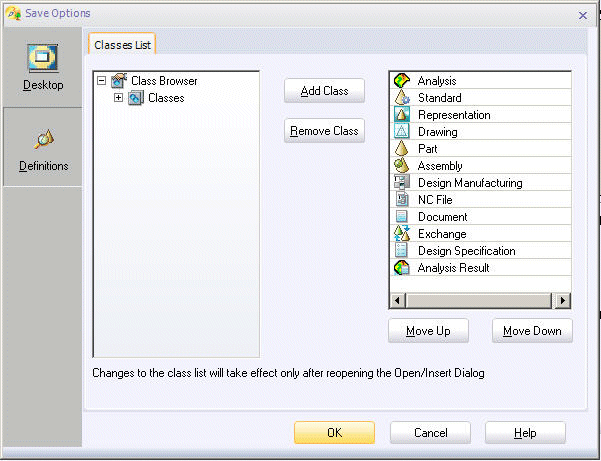
Task: Select the Desktop label in sidebar
Action: [x=43, y=85]
